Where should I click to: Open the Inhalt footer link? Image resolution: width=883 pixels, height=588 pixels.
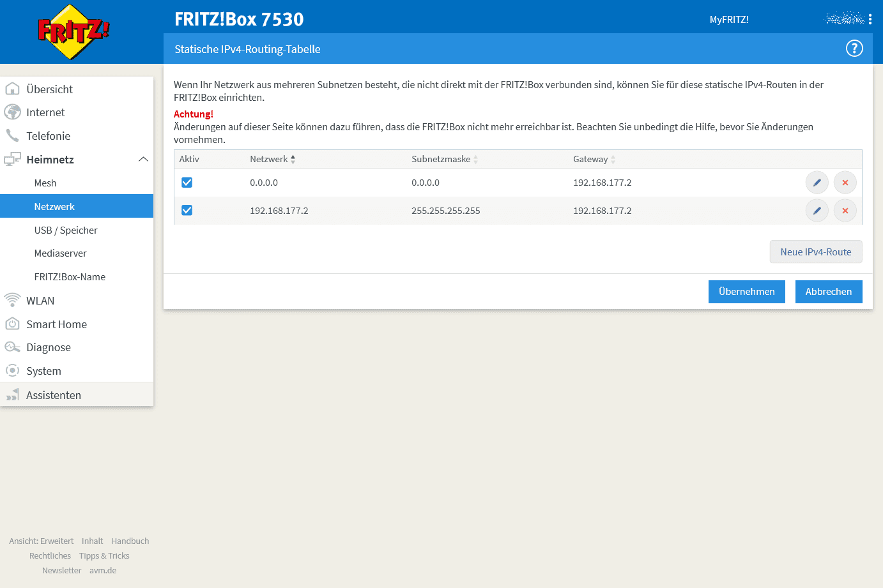(92, 541)
